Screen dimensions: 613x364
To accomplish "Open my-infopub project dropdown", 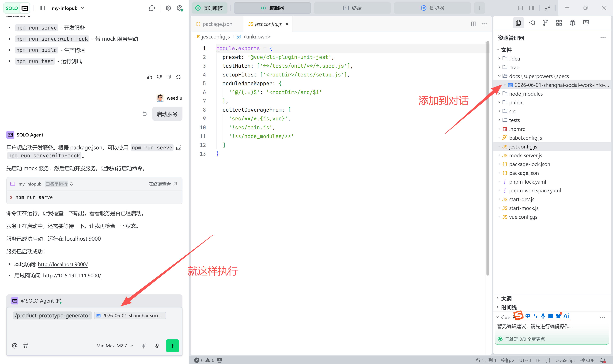I will click(x=68, y=8).
